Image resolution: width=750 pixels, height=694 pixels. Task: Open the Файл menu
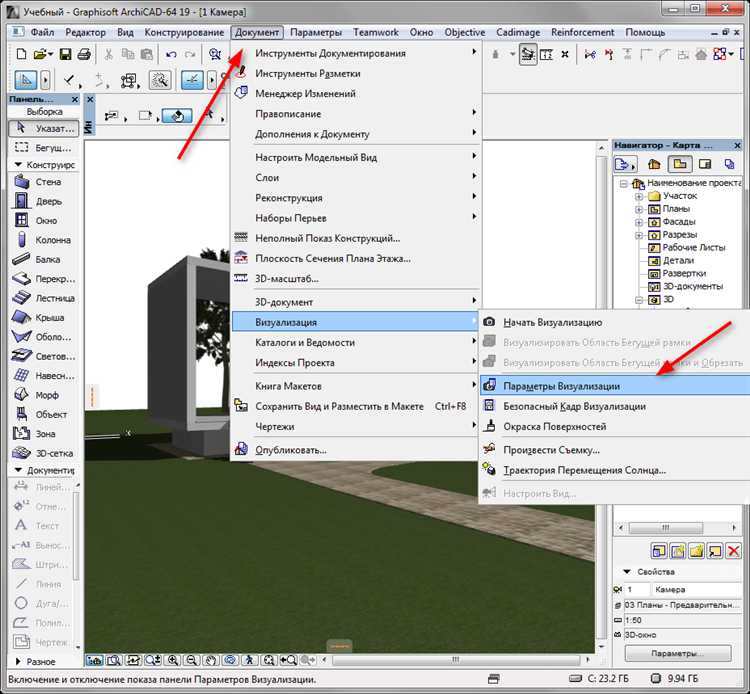pos(42,32)
